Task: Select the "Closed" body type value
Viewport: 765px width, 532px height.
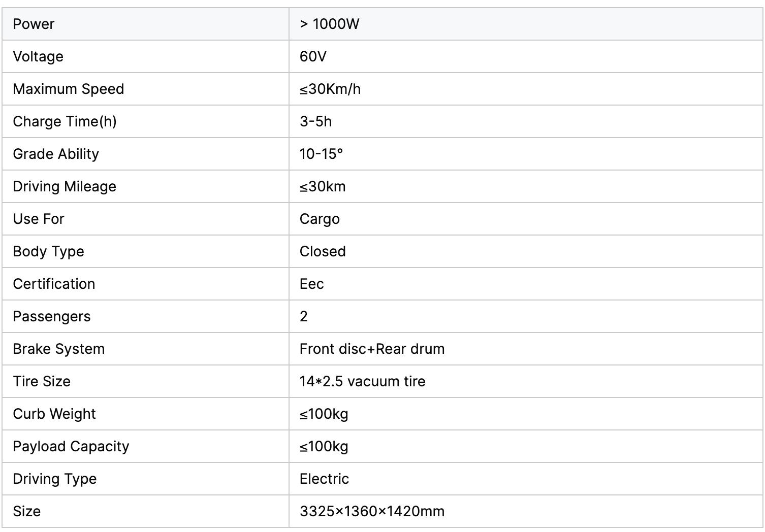Action: (x=323, y=251)
